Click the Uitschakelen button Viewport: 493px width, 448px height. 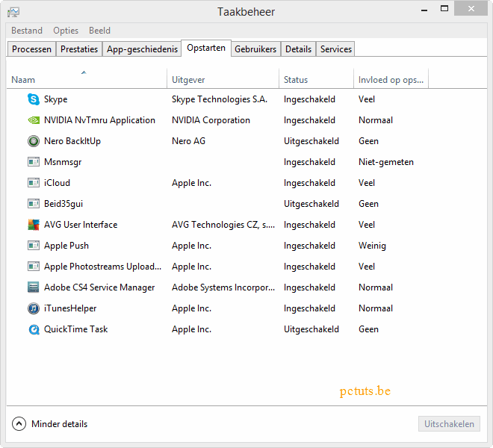click(449, 424)
